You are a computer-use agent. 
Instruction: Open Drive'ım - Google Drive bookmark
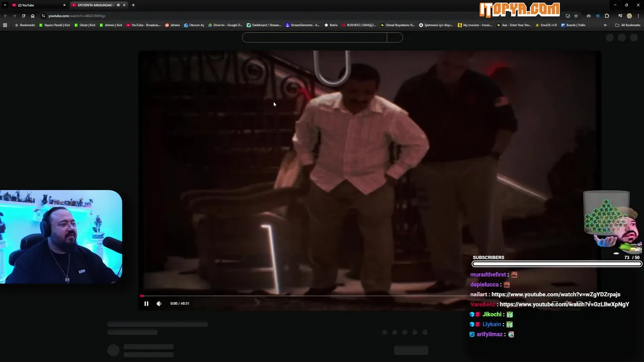[x=225, y=25]
